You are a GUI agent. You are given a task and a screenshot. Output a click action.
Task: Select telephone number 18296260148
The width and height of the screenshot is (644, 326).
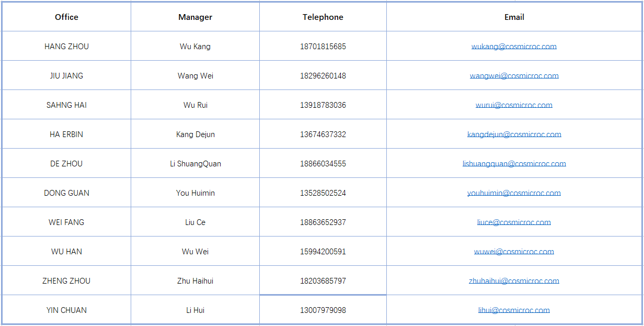pos(323,75)
